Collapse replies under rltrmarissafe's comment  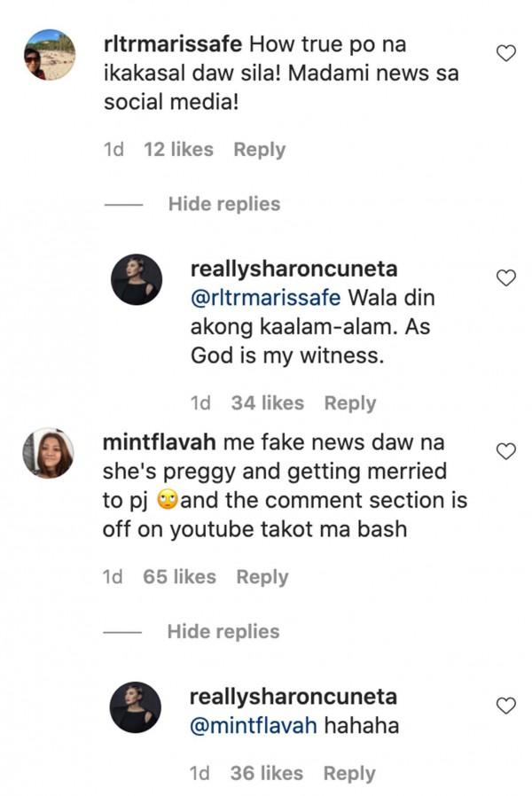[x=223, y=204]
